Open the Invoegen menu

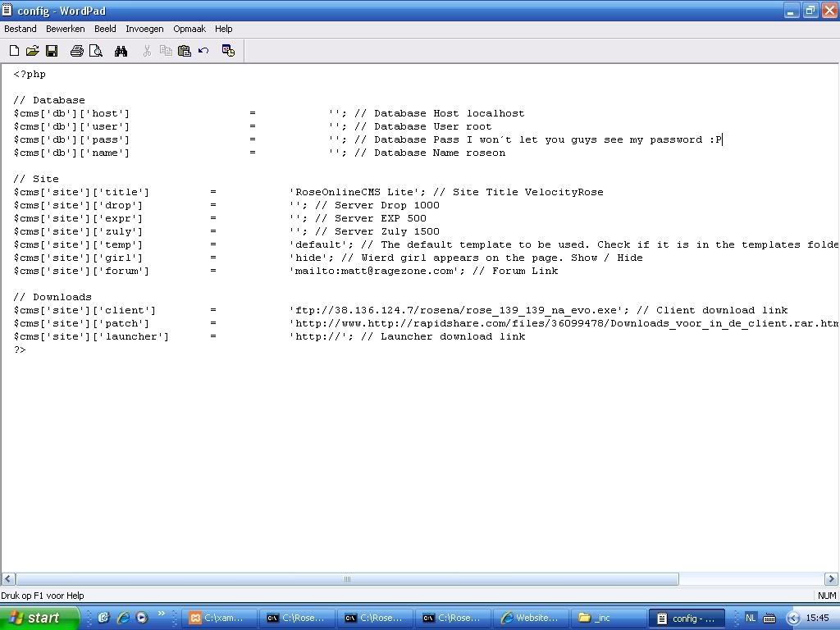point(144,29)
